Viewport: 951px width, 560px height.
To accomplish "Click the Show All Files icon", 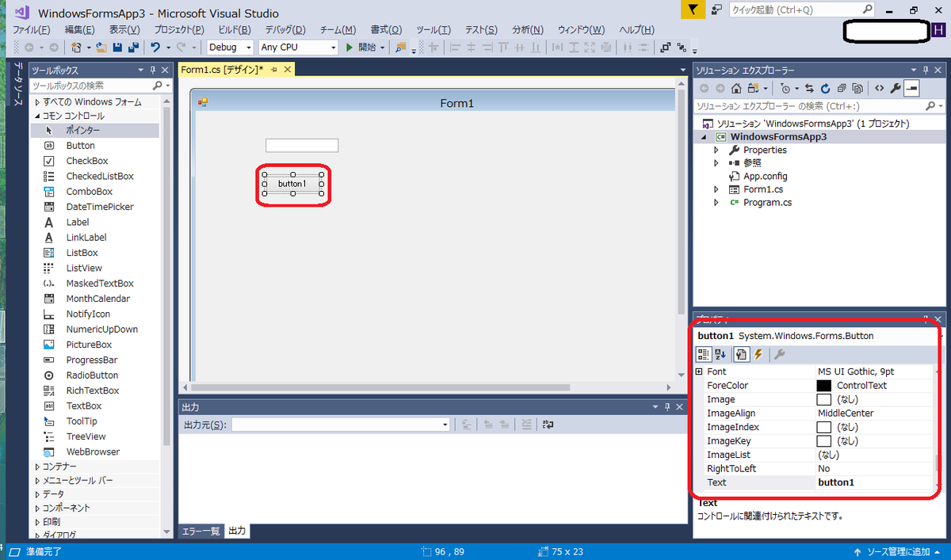I will pyautogui.click(x=857, y=88).
